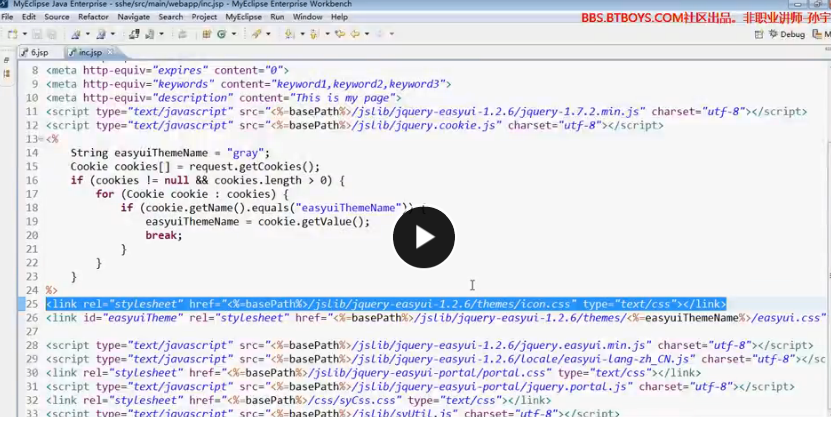Click portal.css path on line 30

[x=427, y=373]
